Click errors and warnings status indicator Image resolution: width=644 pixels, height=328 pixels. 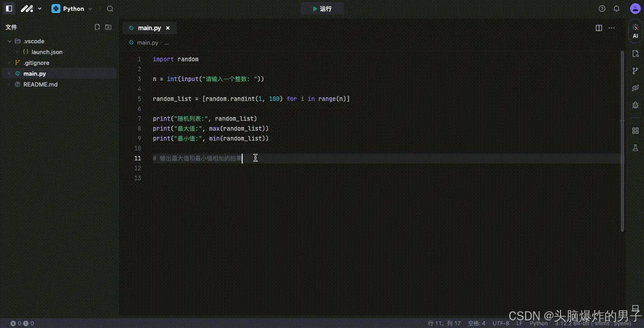pos(22,323)
